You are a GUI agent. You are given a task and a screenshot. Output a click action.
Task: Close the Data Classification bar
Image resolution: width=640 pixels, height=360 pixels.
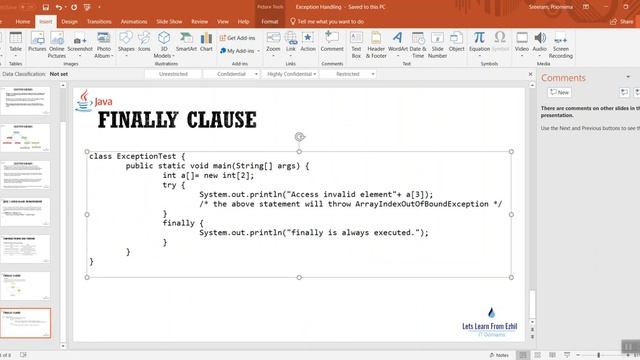530,74
